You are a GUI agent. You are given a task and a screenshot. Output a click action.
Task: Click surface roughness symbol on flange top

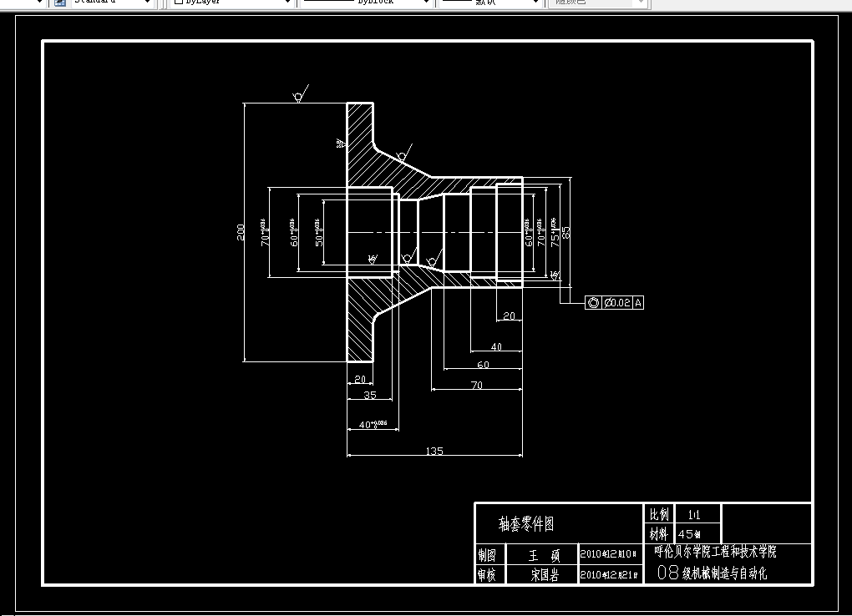point(301,93)
